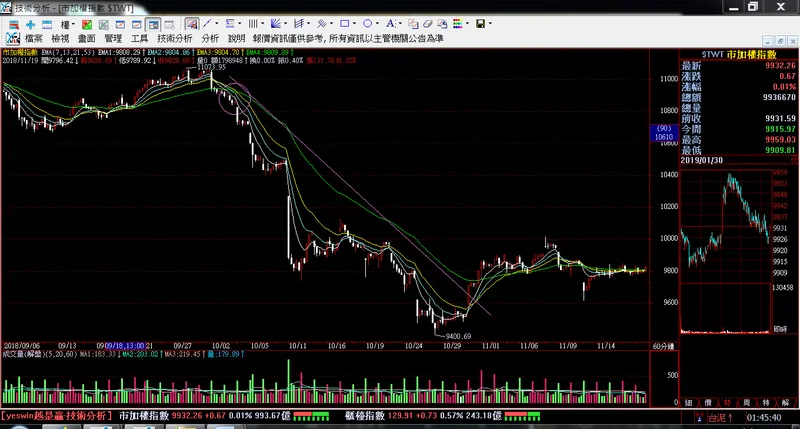Click the blue 10610 price axis marker
The height and width of the screenshot is (429, 800).
click(664, 133)
